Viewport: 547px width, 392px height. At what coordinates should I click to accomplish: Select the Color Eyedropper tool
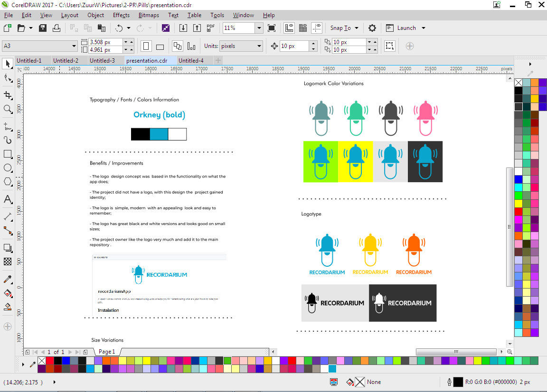(x=8, y=279)
